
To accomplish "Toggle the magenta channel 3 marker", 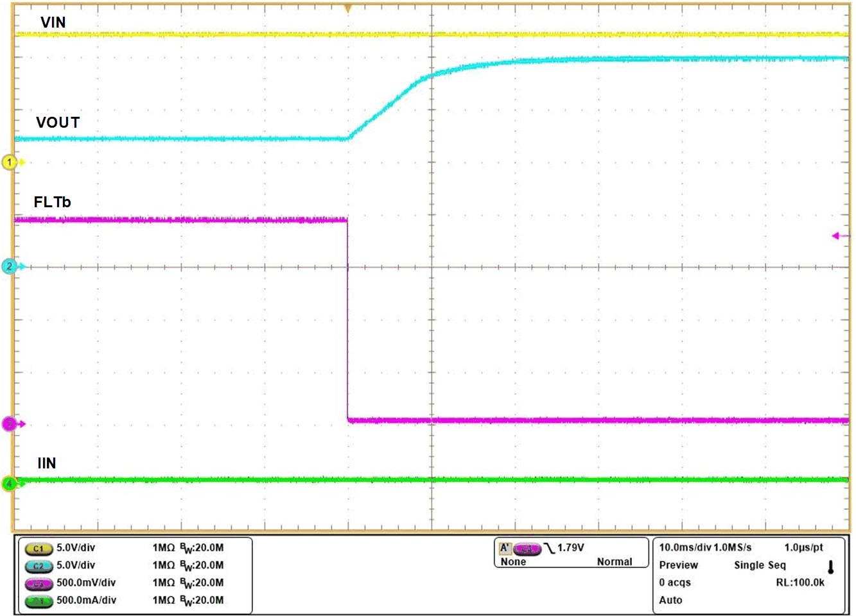I will [10, 423].
